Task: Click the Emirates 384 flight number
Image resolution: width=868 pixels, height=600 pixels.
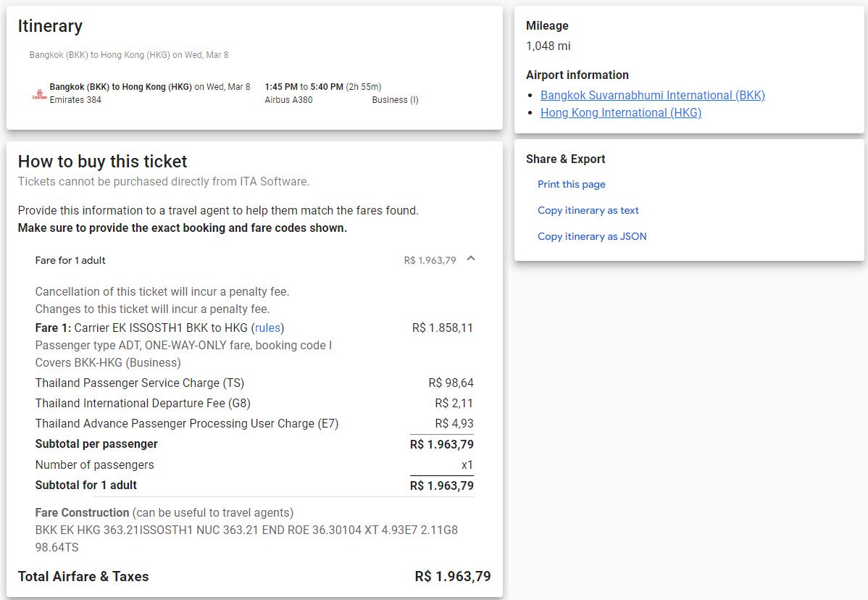Action: pos(75,100)
